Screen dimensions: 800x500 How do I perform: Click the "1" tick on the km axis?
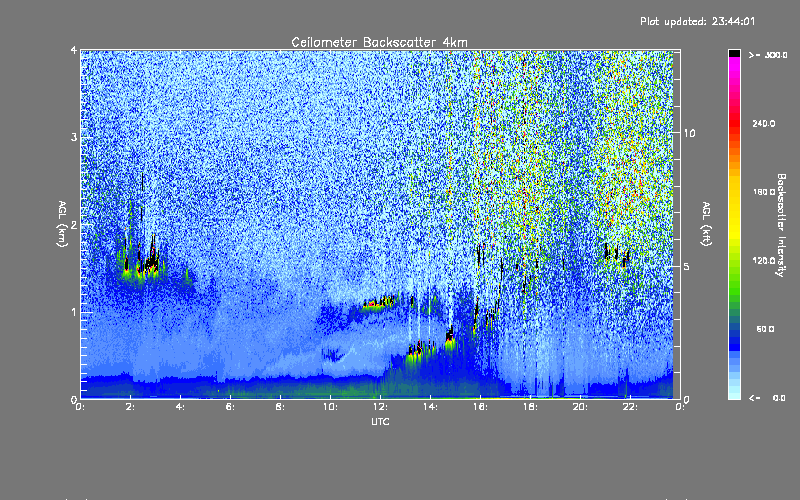[x=74, y=312]
